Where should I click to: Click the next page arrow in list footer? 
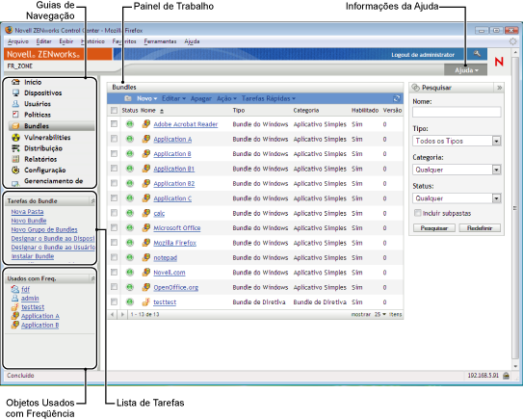tap(122, 314)
